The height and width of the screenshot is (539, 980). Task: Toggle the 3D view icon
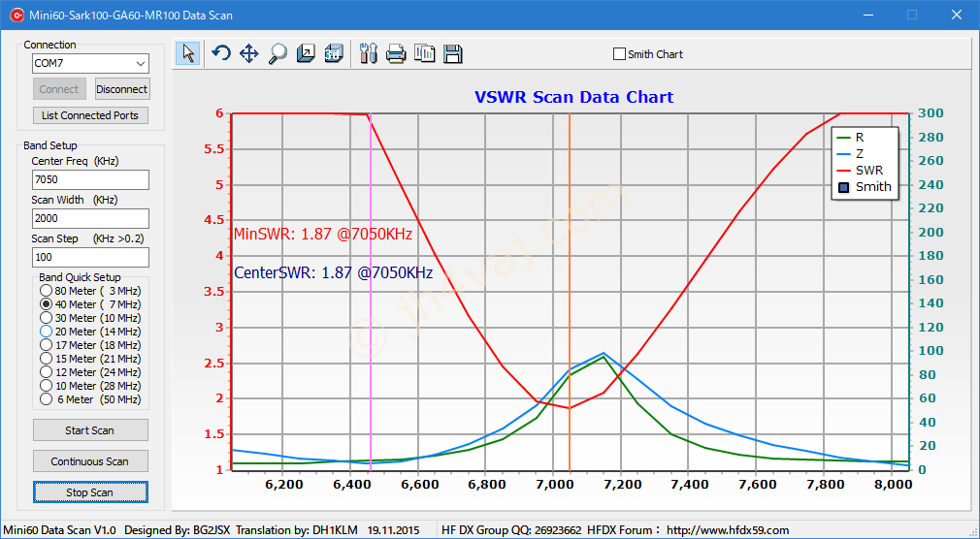click(335, 53)
